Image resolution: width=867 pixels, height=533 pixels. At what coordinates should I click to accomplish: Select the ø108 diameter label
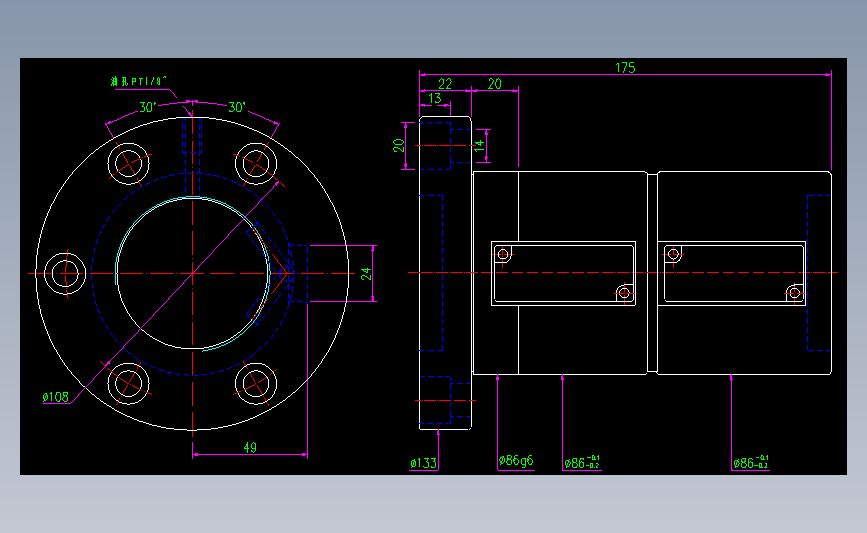click(x=55, y=397)
